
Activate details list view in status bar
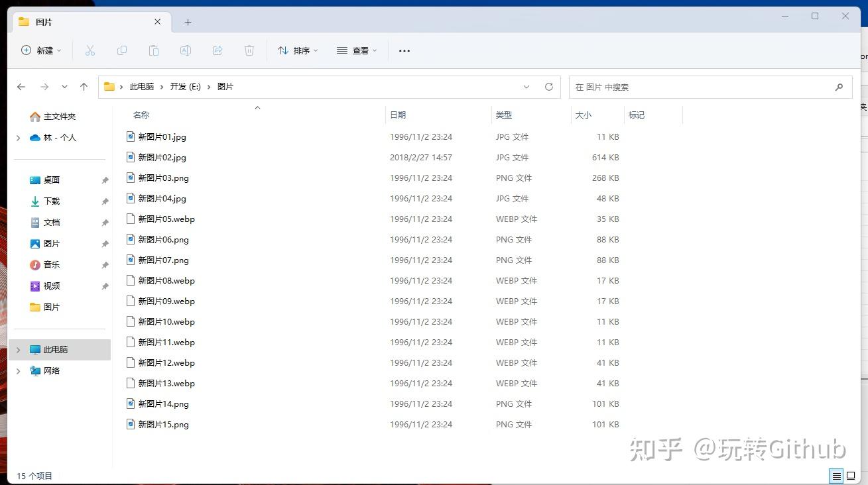(836, 476)
